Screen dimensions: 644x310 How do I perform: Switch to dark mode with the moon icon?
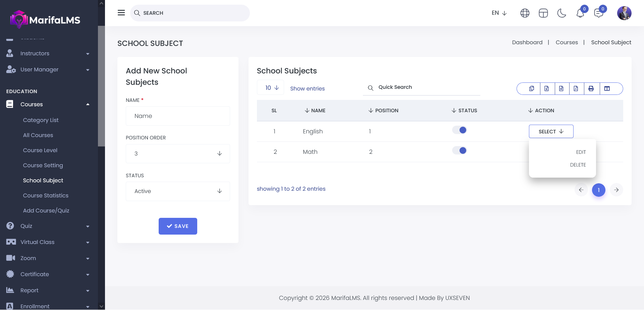coord(561,13)
